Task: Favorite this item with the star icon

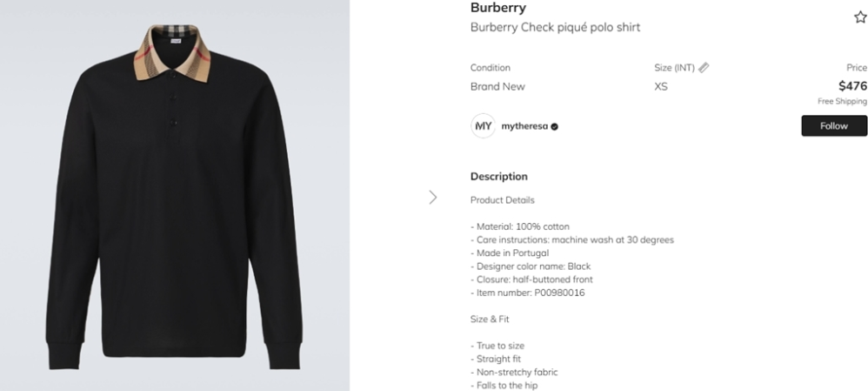Action: [x=860, y=17]
